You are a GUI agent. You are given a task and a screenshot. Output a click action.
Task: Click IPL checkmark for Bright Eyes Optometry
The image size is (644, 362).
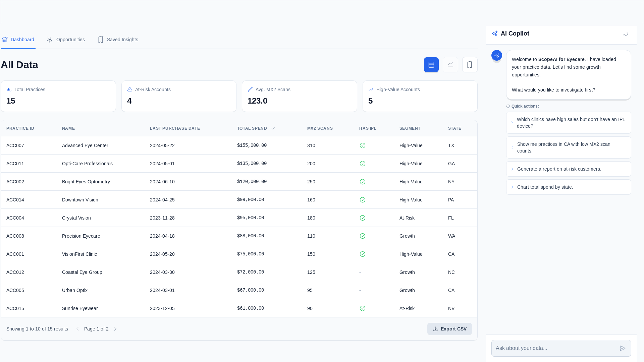[363, 182]
